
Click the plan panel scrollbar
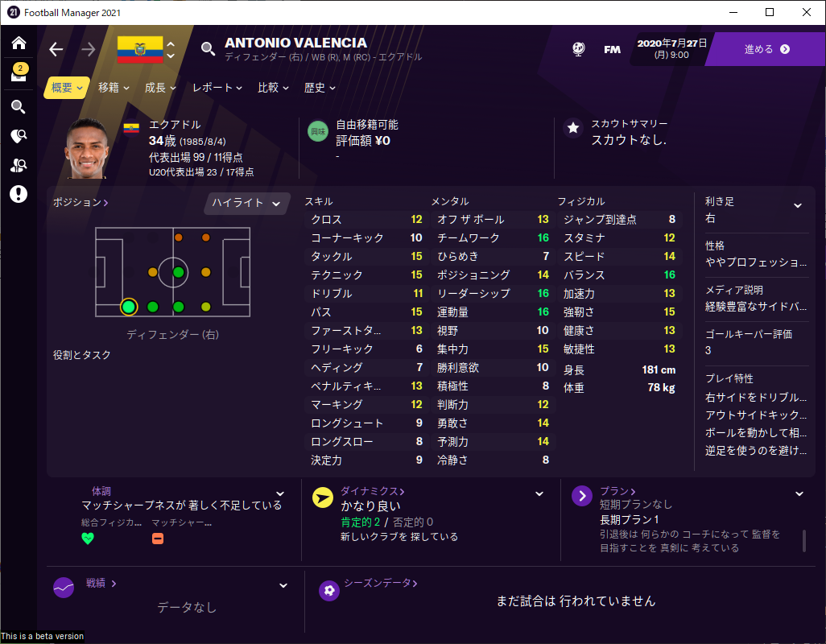(x=804, y=541)
